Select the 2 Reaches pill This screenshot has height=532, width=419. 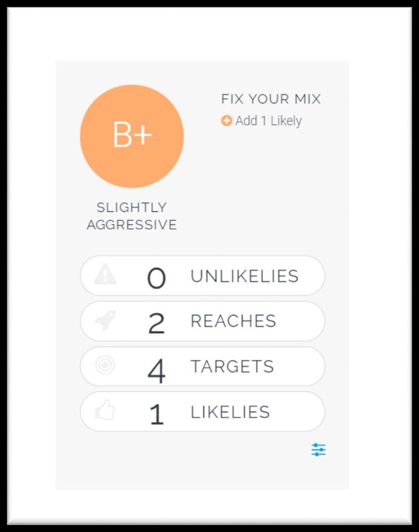(x=203, y=321)
